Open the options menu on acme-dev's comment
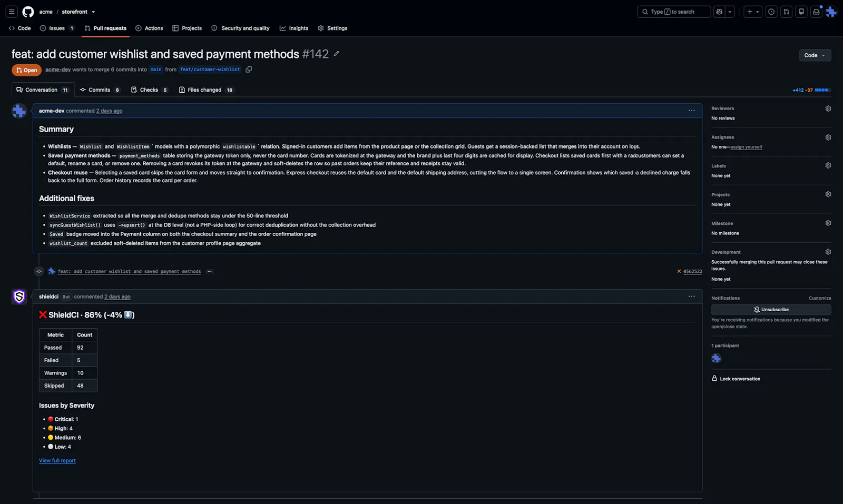 coord(691,111)
